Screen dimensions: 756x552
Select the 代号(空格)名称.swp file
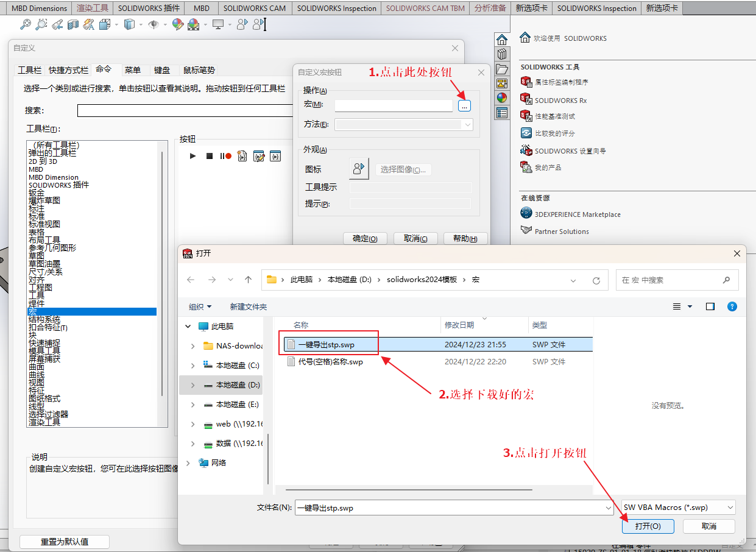tap(331, 362)
